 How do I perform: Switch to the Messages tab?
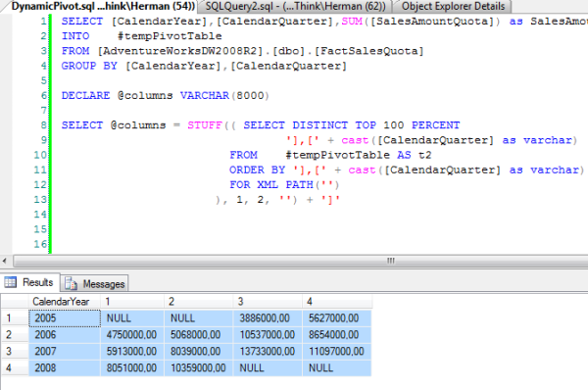tap(94, 284)
